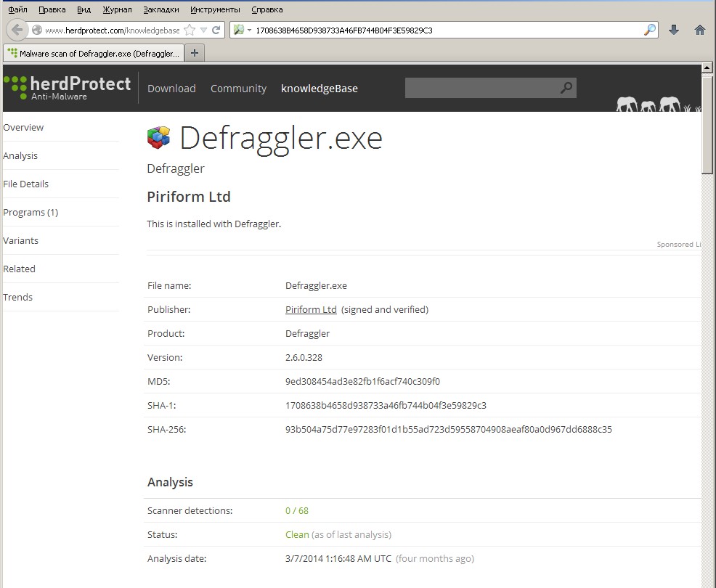Open Programs (1) in the sidebar
The width and height of the screenshot is (716, 588).
tap(30, 212)
